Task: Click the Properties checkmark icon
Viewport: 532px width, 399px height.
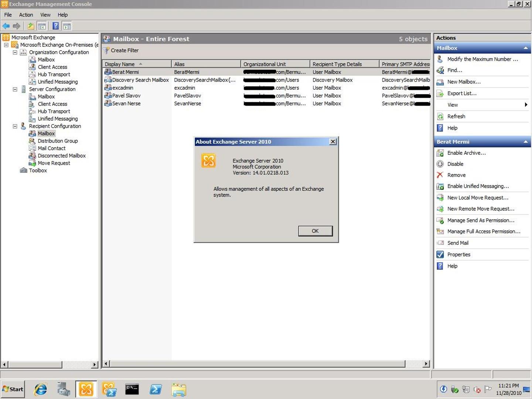Action: point(440,255)
